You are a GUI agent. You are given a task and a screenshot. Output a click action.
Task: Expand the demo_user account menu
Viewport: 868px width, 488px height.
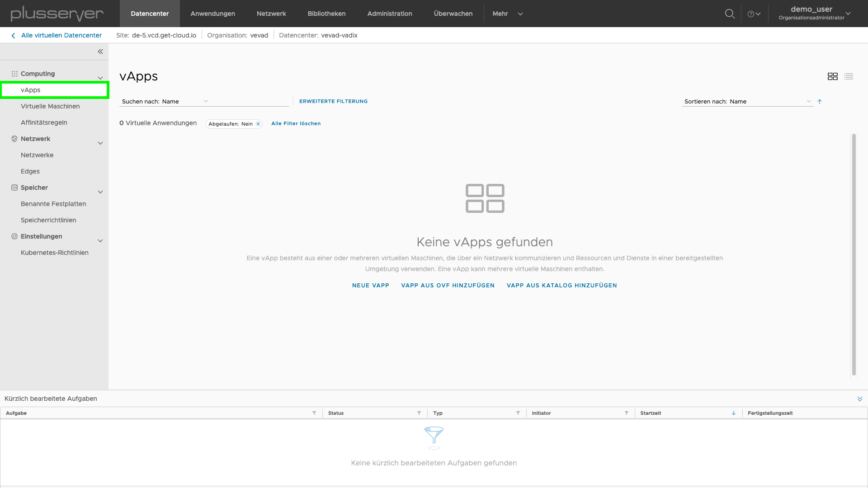coord(815,13)
